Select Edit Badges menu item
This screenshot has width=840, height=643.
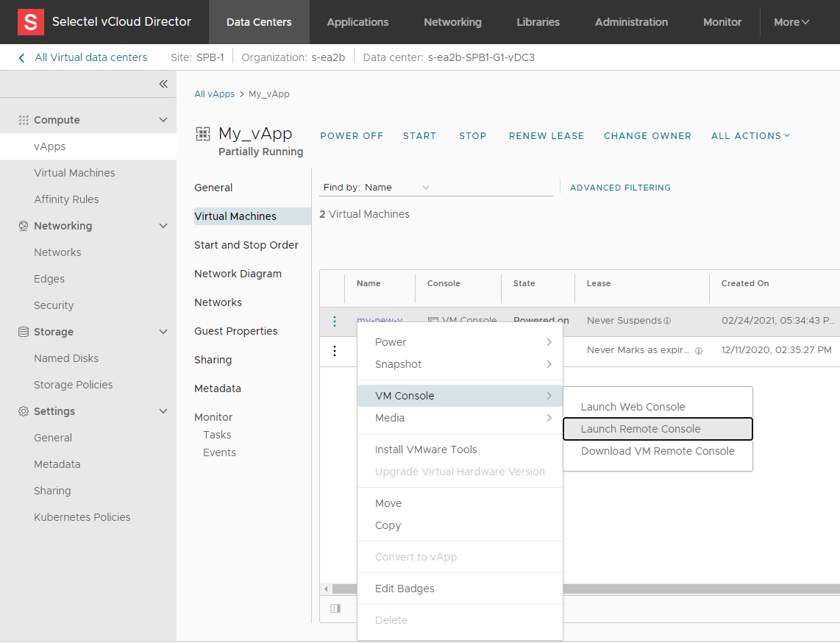(x=460, y=589)
